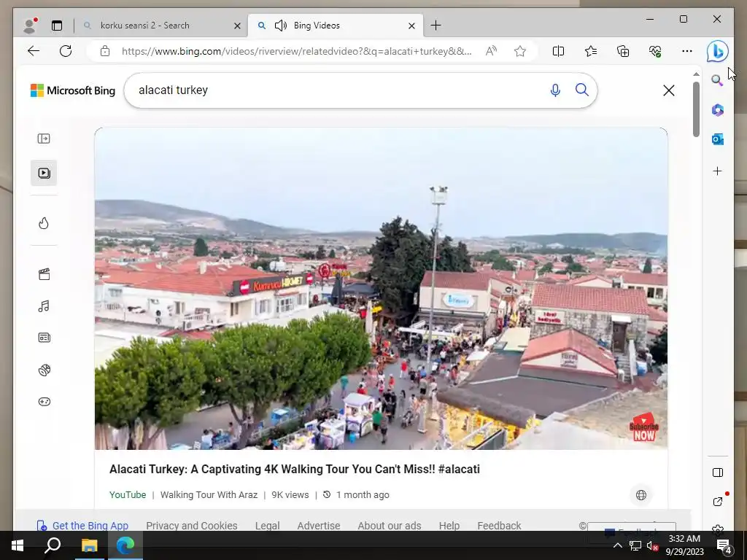Select the Videos home icon
Viewport: 747px width, 560px height.
[44, 173]
